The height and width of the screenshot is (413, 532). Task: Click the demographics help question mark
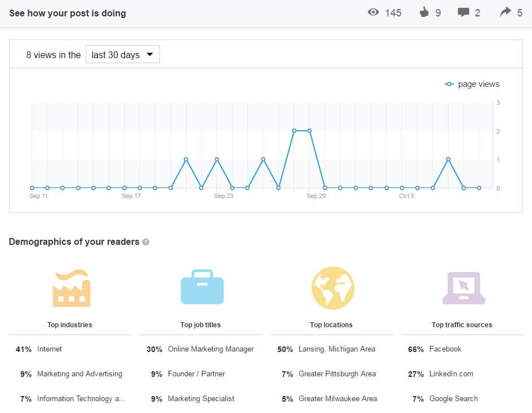(146, 241)
